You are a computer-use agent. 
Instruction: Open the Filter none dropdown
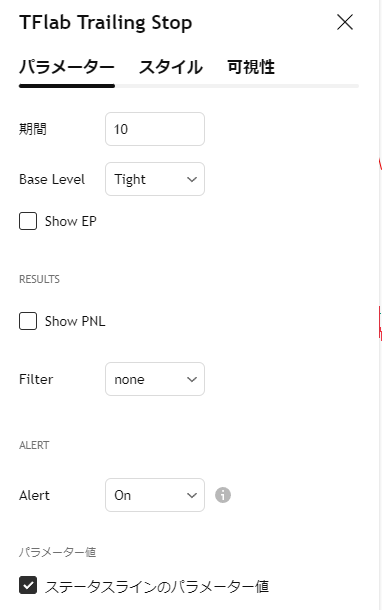click(x=155, y=379)
